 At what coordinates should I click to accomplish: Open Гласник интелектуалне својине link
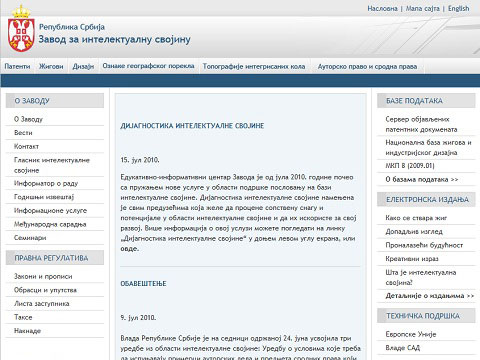(52, 165)
